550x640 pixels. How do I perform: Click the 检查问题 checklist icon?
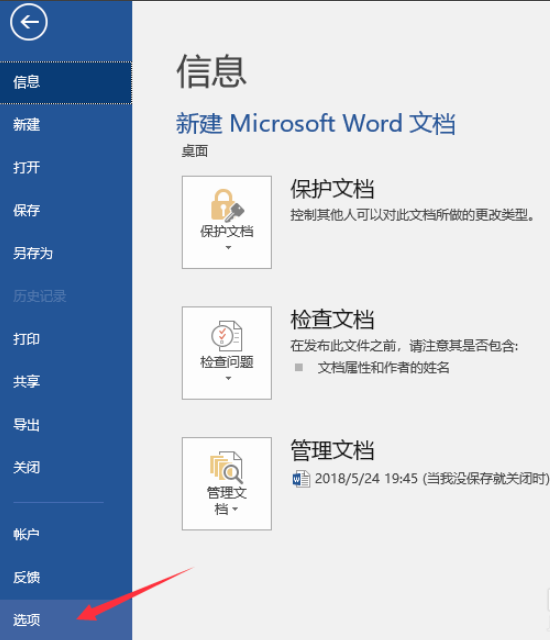[x=227, y=336]
